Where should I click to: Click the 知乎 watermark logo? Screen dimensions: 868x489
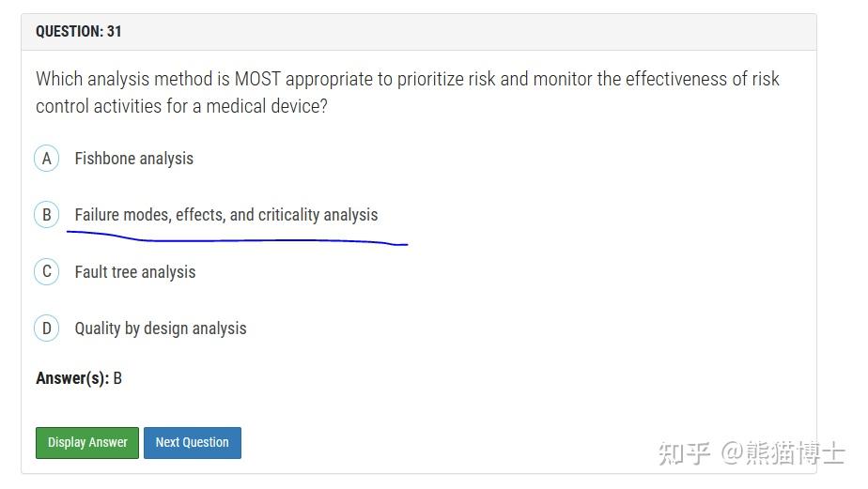685,453
